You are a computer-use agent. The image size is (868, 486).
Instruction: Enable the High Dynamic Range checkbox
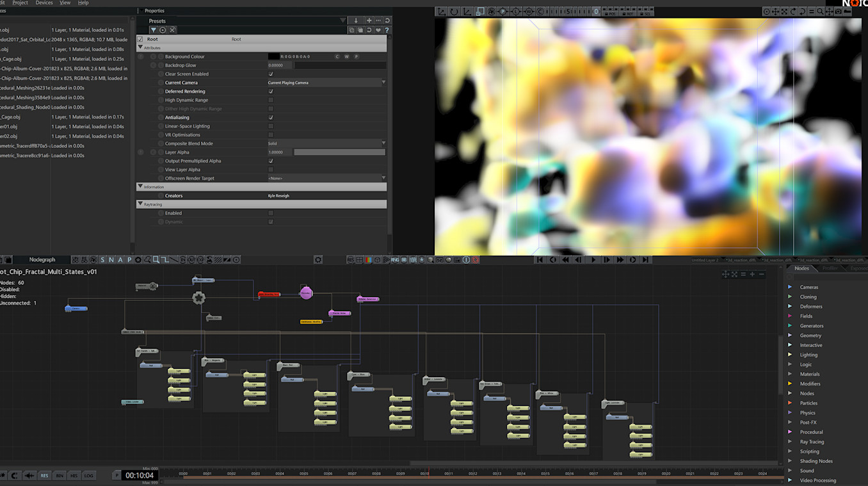(271, 100)
